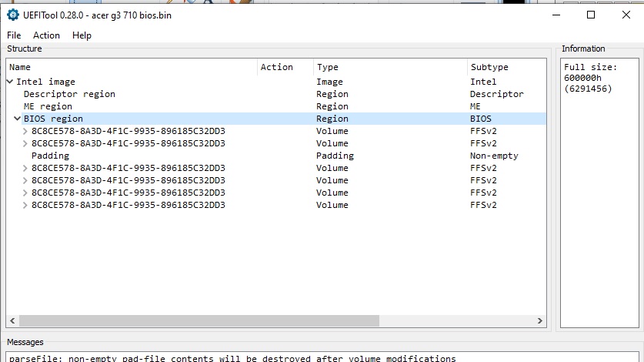Click the Padding type cell
Viewport: 644px width, 362px height.
tap(335, 156)
